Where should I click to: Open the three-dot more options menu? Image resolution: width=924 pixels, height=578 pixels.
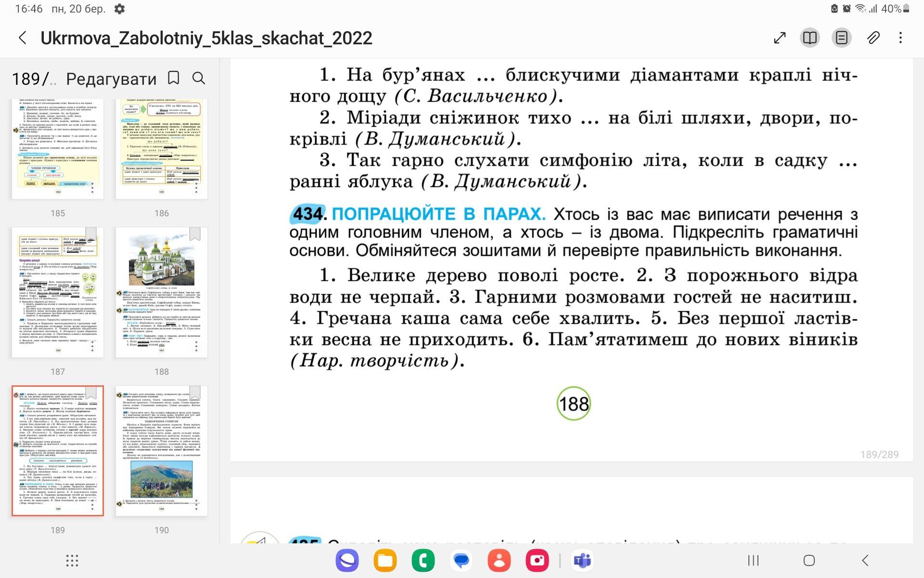901,38
